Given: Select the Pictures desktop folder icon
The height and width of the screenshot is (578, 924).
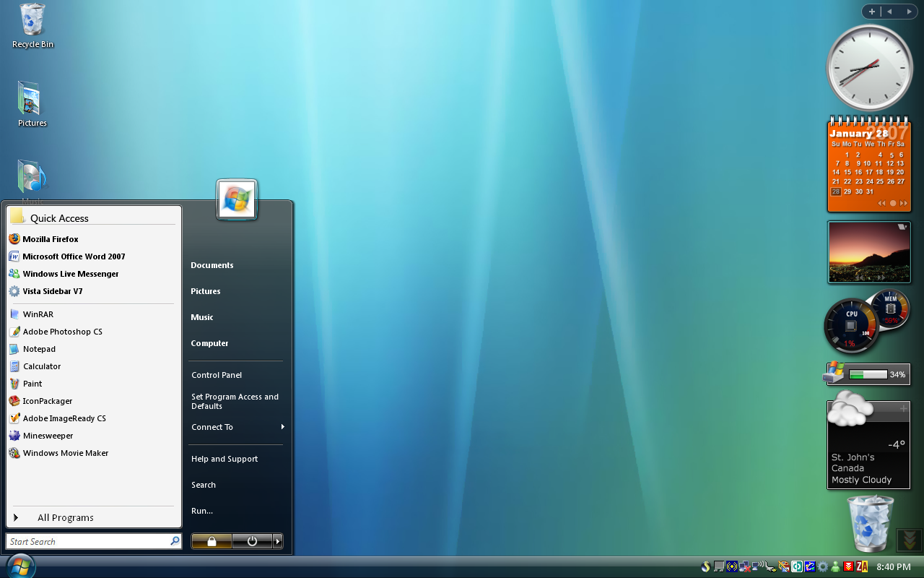Looking at the screenshot, I should tap(32, 104).
